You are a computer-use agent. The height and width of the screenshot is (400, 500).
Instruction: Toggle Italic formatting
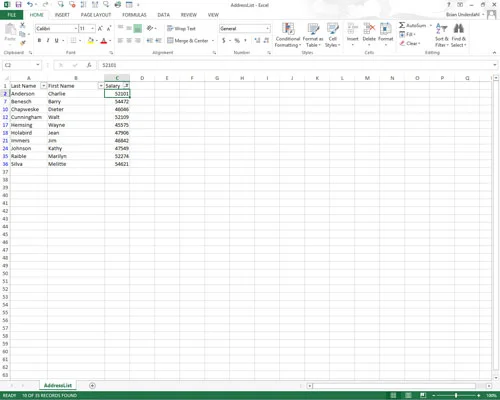tap(48, 40)
